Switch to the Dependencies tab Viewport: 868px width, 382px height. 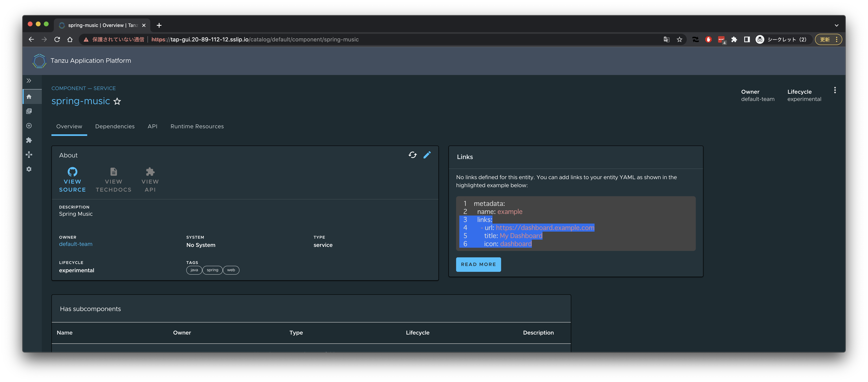[x=115, y=126]
